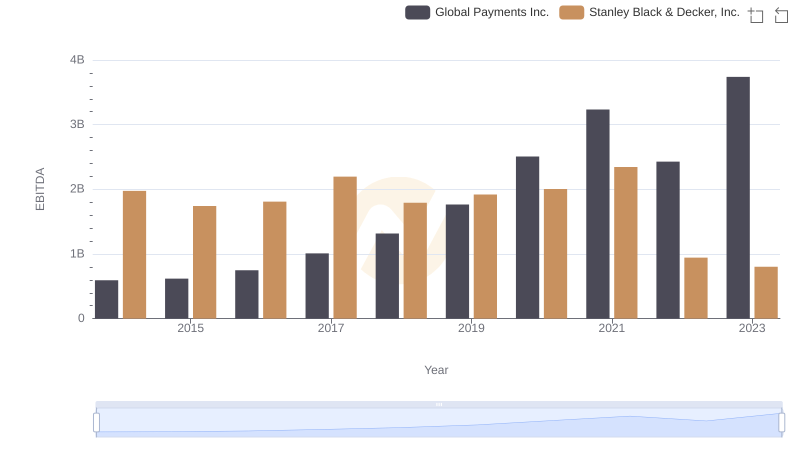The height and width of the screenshot is (461, 800).
Task: Select Stanley Black & Decker 2017 bar
Action: pos(345,248)
